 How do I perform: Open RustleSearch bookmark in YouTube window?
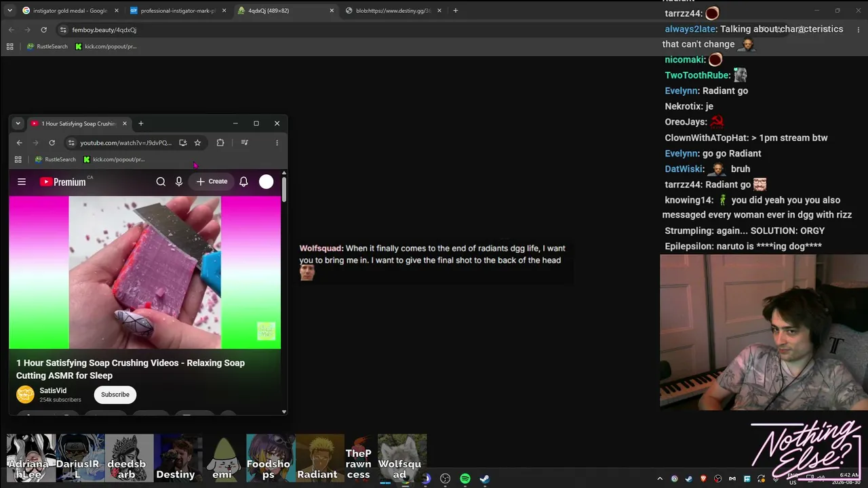point(56,160)
